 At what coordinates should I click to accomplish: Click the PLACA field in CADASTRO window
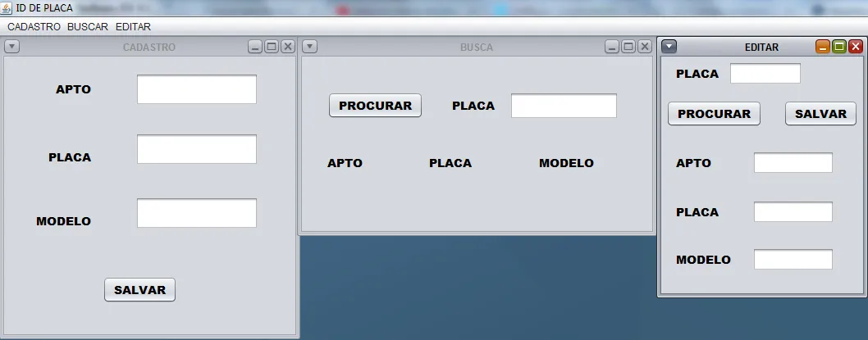click(197, 149)
